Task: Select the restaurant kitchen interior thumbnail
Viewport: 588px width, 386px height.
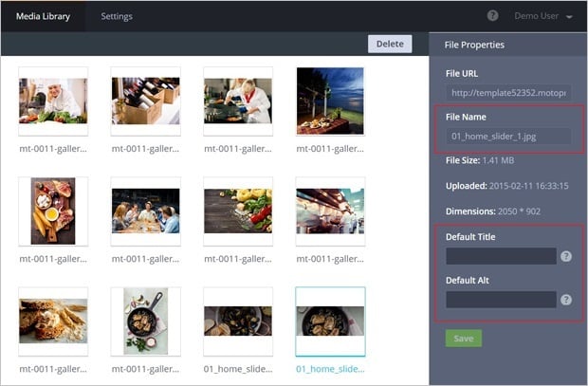Action: [330, 211]
